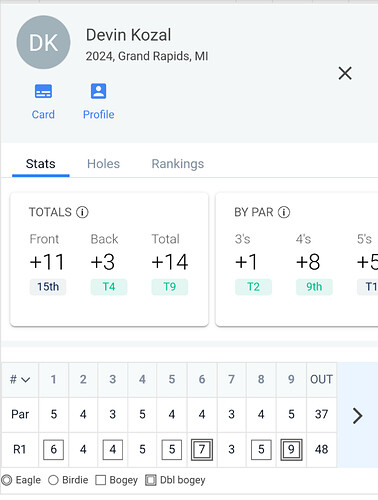
Task: Close the Devin Kozal player panel
Action: click(x=345, y=73)
